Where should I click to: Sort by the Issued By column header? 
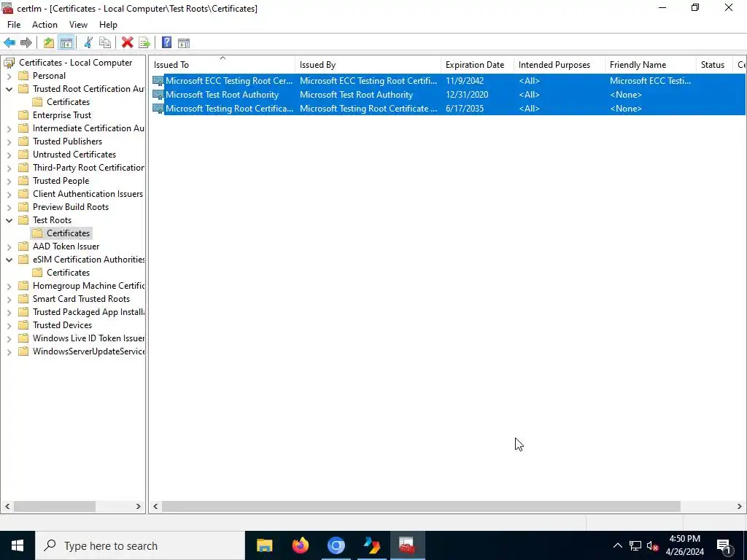(368, 65)
